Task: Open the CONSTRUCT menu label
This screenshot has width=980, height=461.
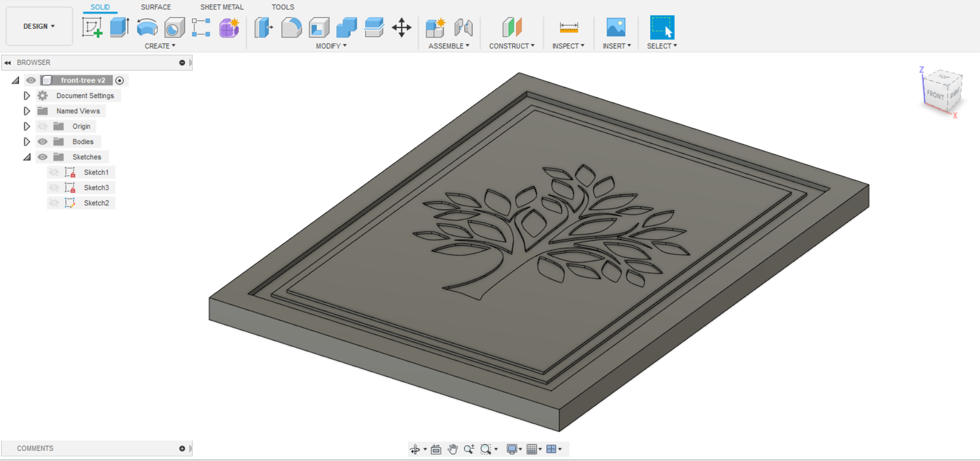Action: pos(511,46)
